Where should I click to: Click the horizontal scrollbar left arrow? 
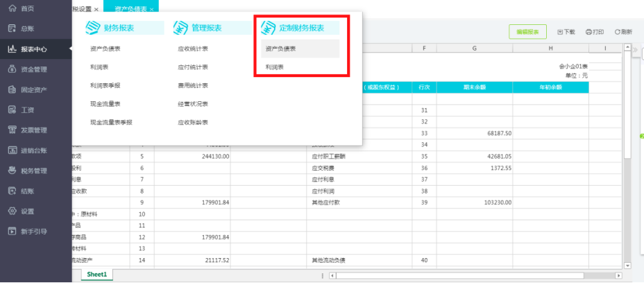pos(332,275)
